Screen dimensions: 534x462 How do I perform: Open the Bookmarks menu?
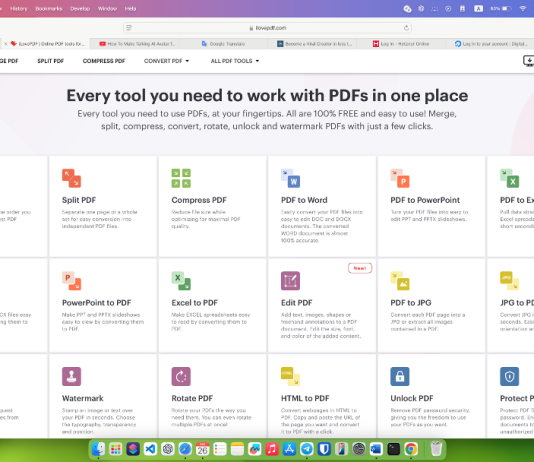pos(49,9)
